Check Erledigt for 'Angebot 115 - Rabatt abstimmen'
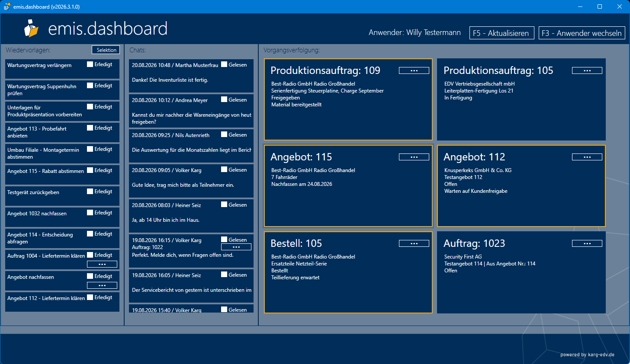Screen dimensions: 630x364 (x=90, y=170)
